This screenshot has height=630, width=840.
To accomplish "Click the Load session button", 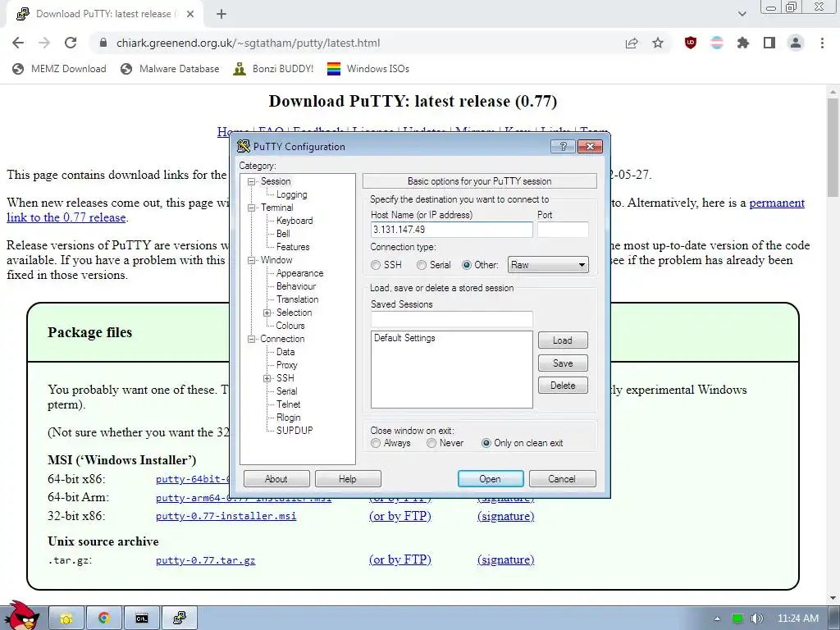I will [563, 340].
